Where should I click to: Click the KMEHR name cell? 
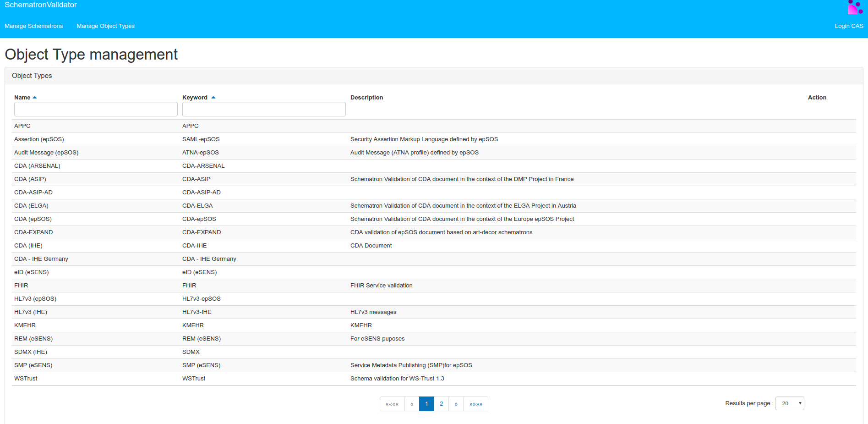pos(25,325)
